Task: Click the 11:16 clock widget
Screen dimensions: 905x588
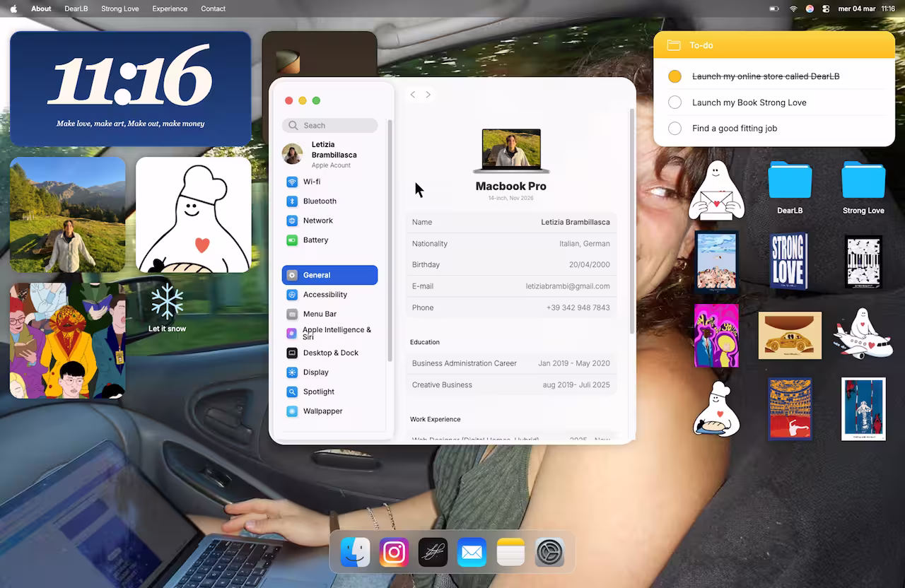Action: 131,88
